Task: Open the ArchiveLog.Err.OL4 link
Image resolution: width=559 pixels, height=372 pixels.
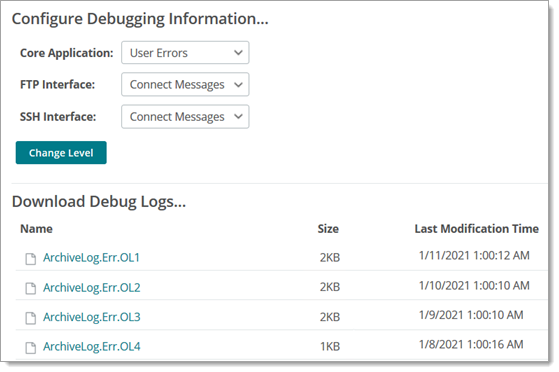Action: tap(92, 347)
